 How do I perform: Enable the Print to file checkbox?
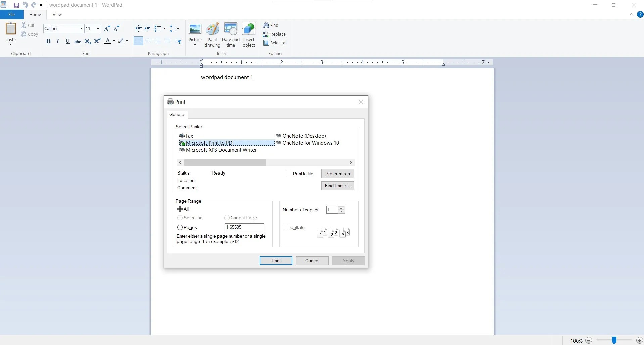(289, 174)
